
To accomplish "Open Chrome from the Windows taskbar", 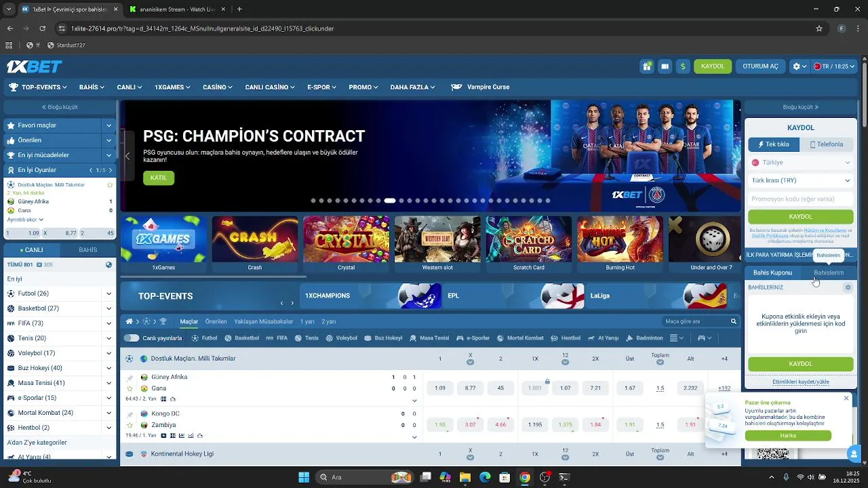I will click(x=525, y=477).
